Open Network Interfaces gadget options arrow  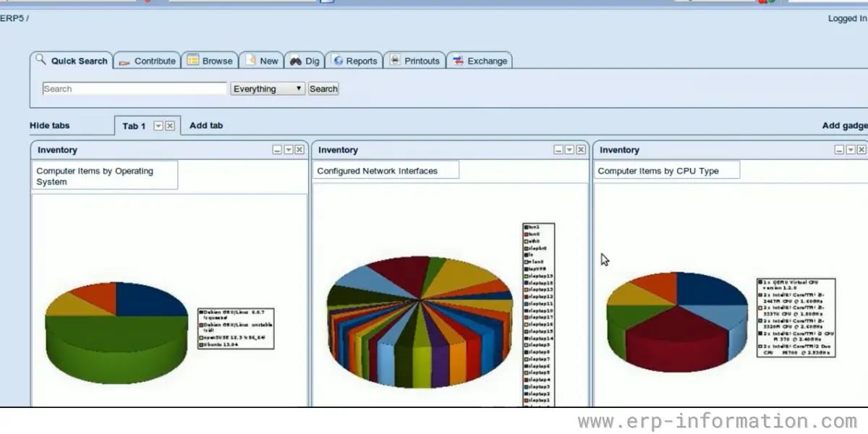pos(569,150)
